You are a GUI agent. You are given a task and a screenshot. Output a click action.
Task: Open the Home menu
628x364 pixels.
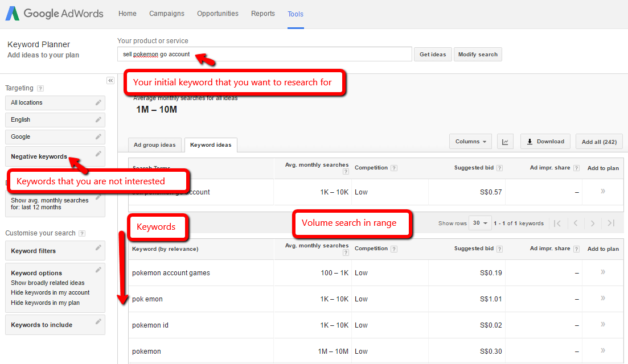[128, 14]
